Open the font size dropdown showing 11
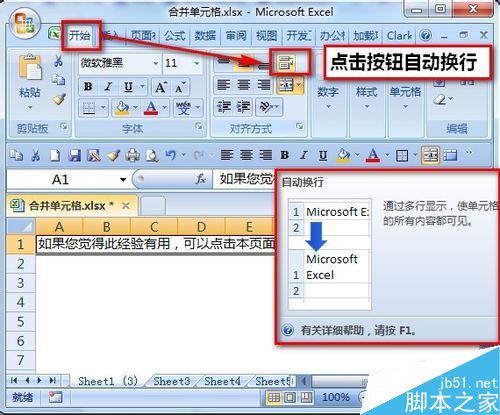This screenshot has width=500, height=415. click(197, 63)
